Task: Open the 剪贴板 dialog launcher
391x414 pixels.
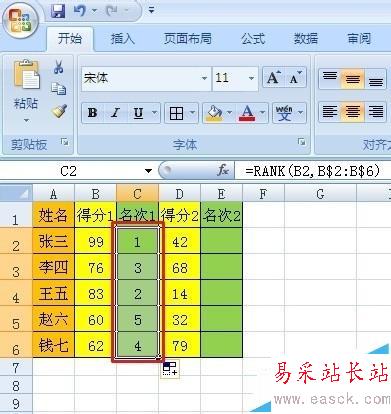Action: (x=64, y=142)
